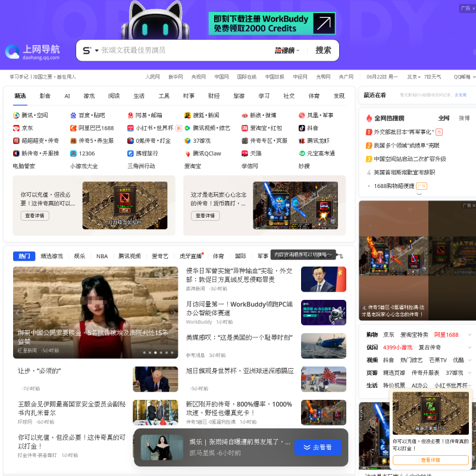The width and height of the screenshot is (476, 476).
Task: Click the 去看看 button on the entertainment bar
Action: [x=318, y=447]
